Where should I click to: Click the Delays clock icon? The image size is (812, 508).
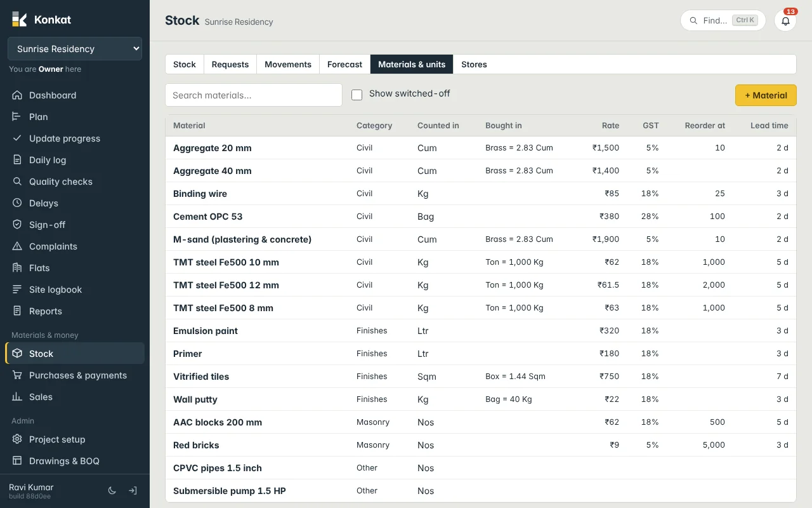tap(17, 203)
